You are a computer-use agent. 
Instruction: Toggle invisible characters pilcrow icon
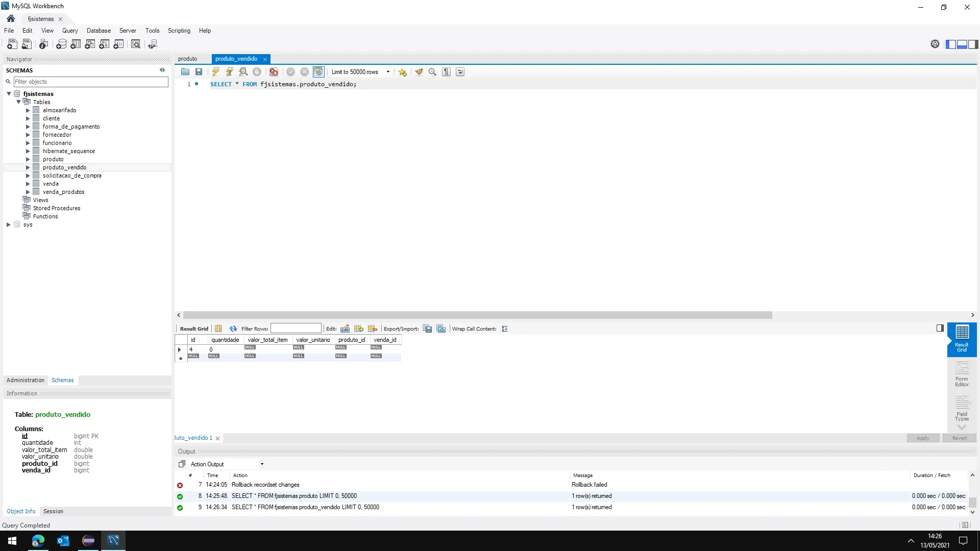click(447, 72)
